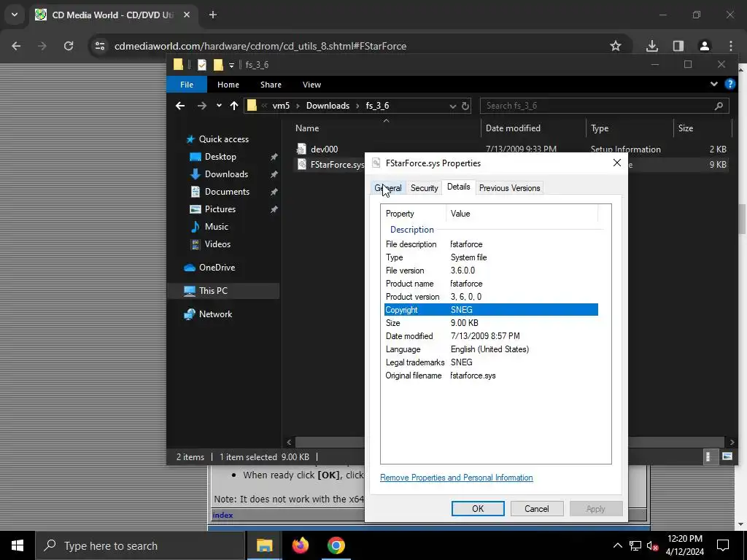Image resolution: width=747 pixels, height=560 pixels.
Task: Go back in File Explorer
Action: [x=180, y=106]
